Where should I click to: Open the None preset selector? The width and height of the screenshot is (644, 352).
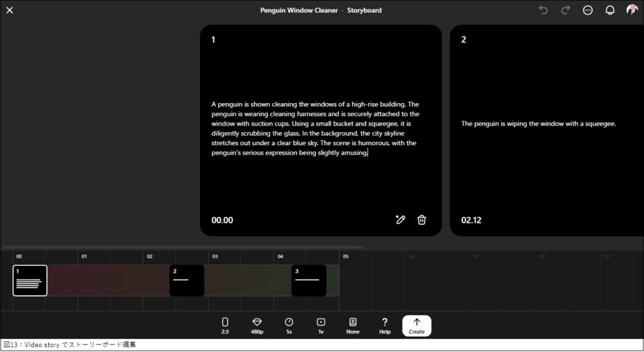353,325
